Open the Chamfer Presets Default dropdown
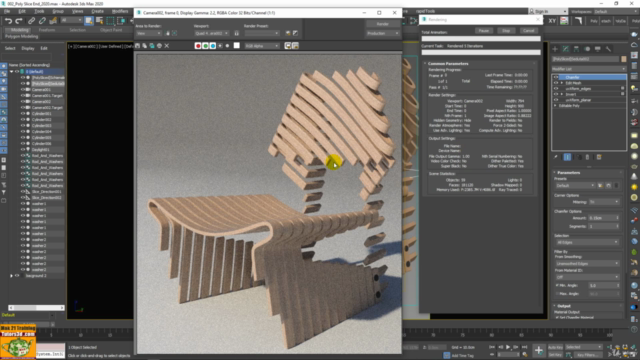Image resolution: width=640 pixels, height=360 pixels. coord(576,186)
